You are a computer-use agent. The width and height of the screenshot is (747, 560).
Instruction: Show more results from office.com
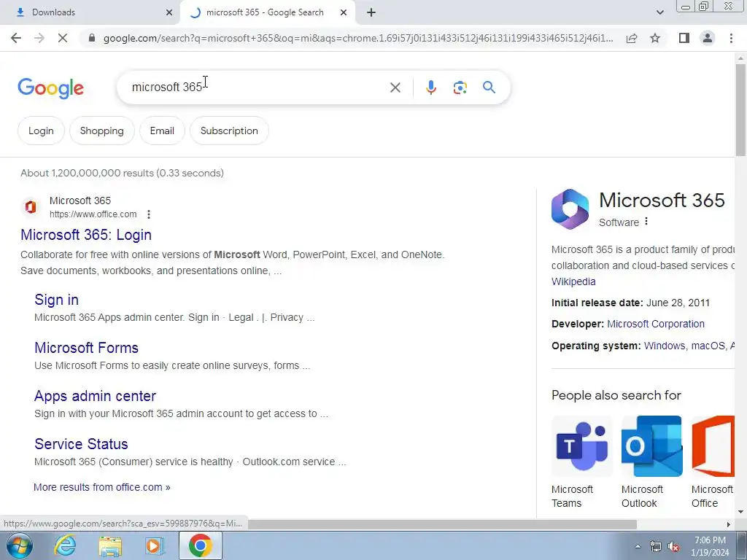102,487
